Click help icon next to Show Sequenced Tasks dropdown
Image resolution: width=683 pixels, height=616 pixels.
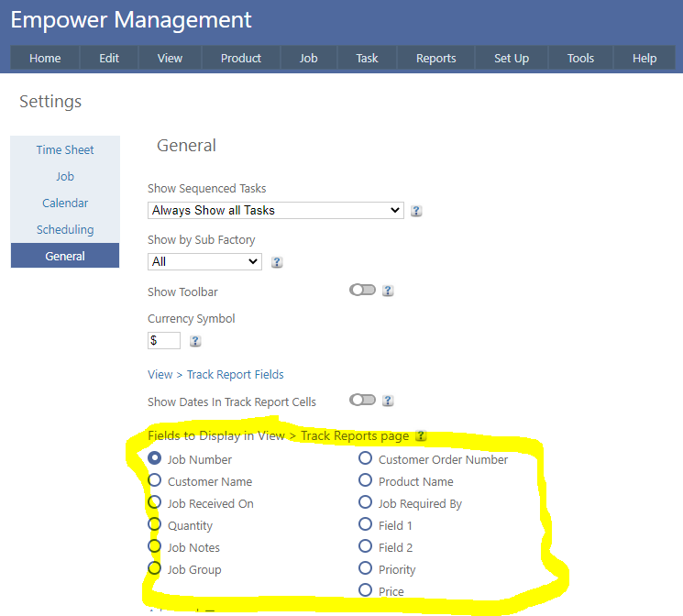point(416,211)
